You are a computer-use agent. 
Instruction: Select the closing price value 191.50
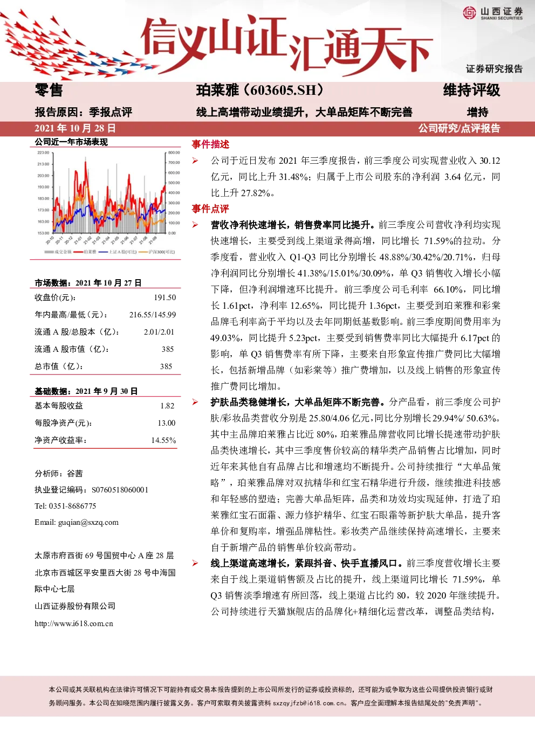tap(165, 297)
